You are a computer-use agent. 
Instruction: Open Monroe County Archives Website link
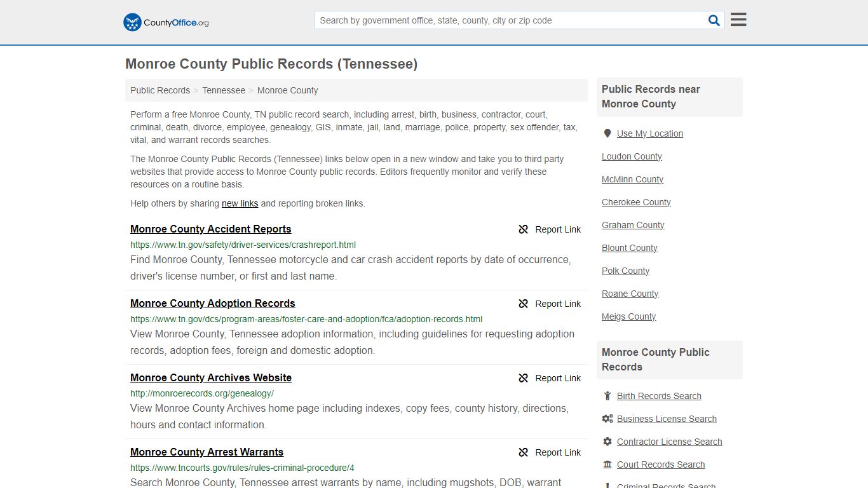(211, 377)
